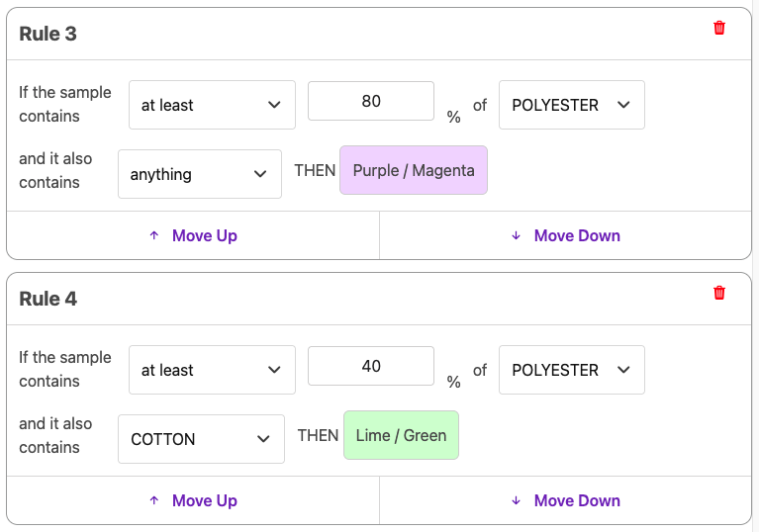Move Rule 3 up
759x532 pixels.
pyautogui.click(x=193, y=235)
